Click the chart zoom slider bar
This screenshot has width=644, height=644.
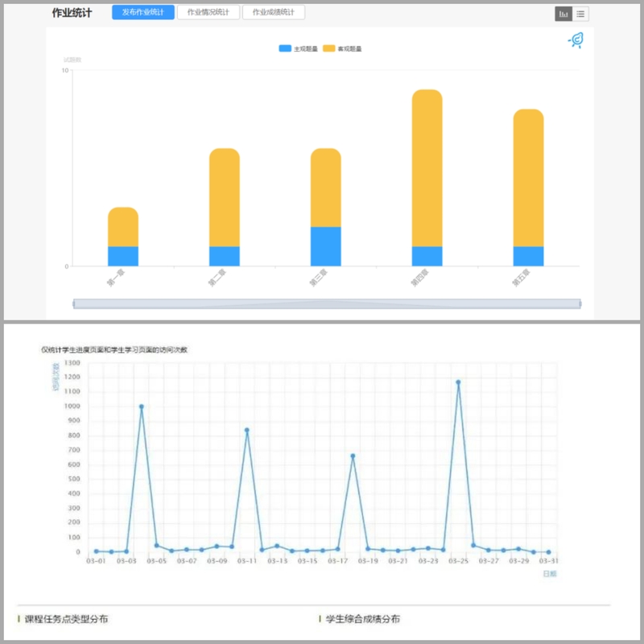coord(327,303)
